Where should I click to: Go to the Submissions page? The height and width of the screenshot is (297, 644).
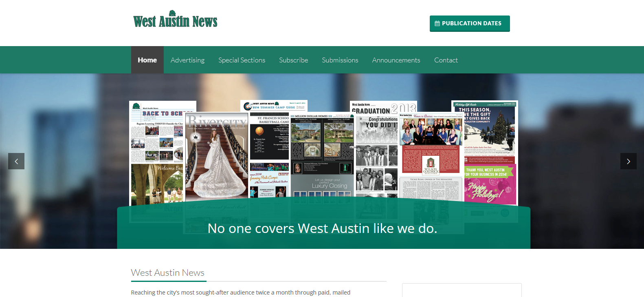pos(340,60)
